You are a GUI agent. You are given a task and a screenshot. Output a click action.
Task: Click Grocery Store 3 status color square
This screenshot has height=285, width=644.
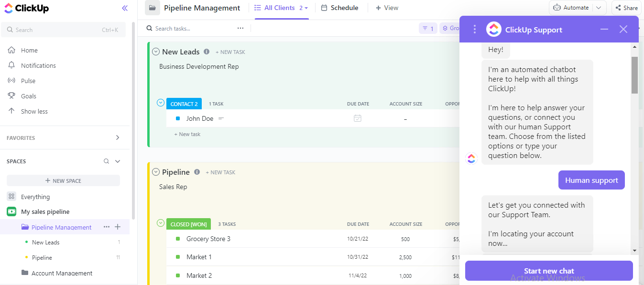pyautogui.click(x=178, y=239)
